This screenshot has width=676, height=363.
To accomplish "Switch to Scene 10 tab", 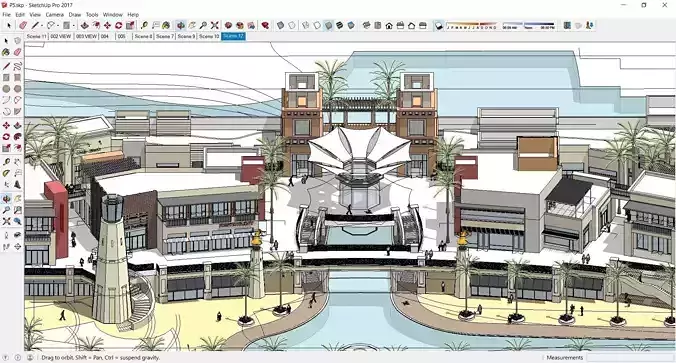I will (x=209, y=36).
